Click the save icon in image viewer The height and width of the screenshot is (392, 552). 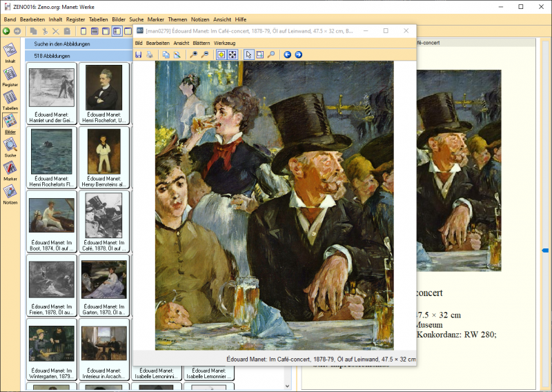[x=139, y=55]
